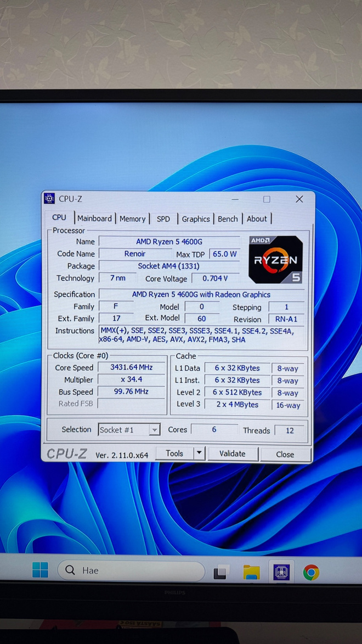Launch Google Chrome from the taskbar

311,572
